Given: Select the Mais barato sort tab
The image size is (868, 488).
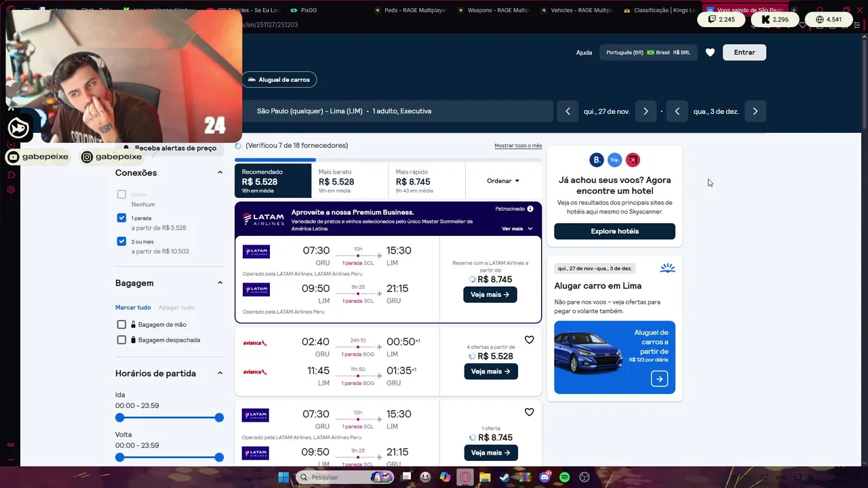Looking at the screenshot, I should pyautogui.click(x=350, y=181).
